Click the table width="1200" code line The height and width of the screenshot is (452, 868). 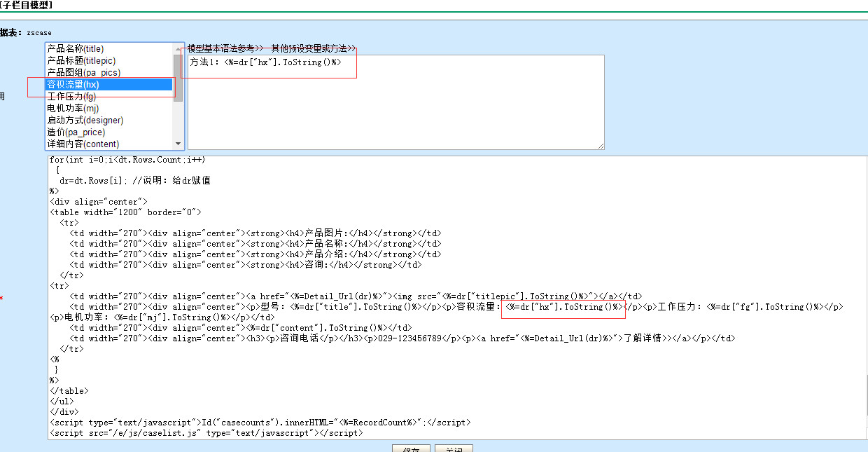pyautogui.click(x=125, y=212)
